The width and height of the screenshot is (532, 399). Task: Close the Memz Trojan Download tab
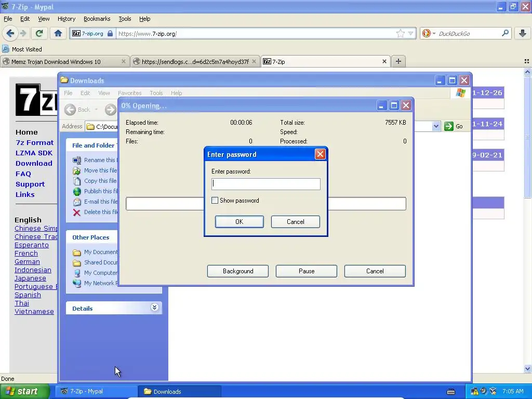[124, 61]
